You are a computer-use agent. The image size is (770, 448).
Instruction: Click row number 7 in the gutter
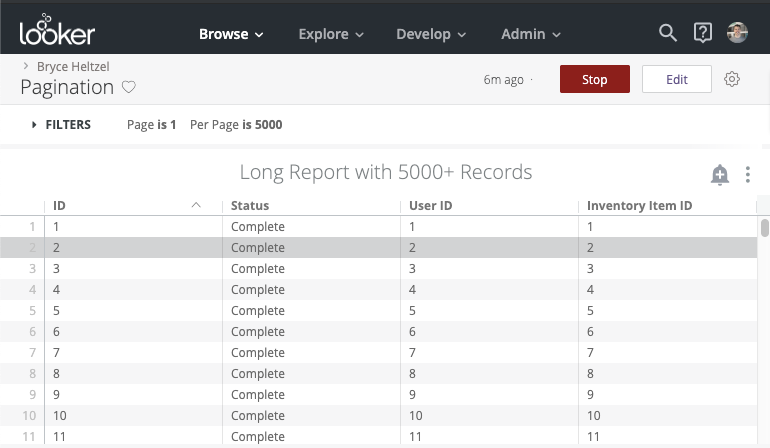[x=32, y=353]
